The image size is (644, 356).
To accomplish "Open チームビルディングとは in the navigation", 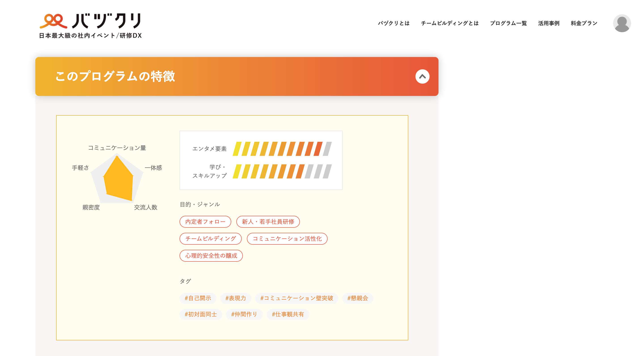I will [x=449, y=23].
